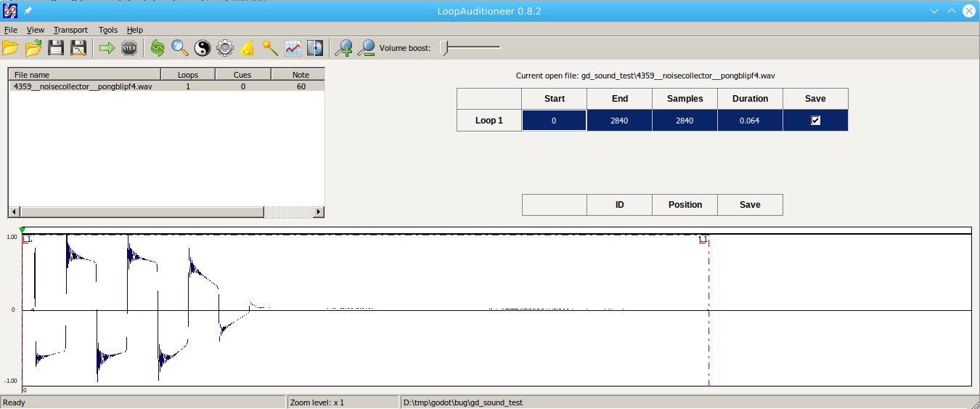Viewport: 980px width, 409px height.
Task: Toggle the Save checkbox for Loop 1
Action: pos(815,121)
